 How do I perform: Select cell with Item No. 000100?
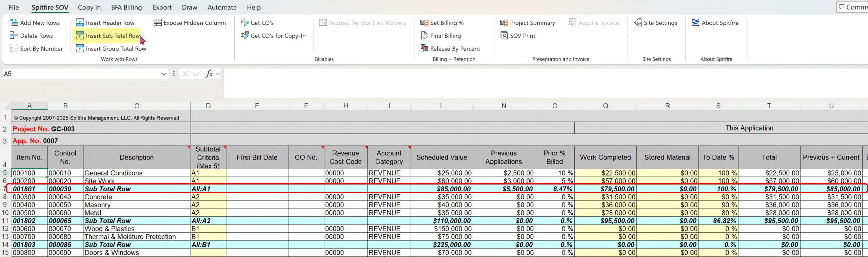click(x=29, y=173)
